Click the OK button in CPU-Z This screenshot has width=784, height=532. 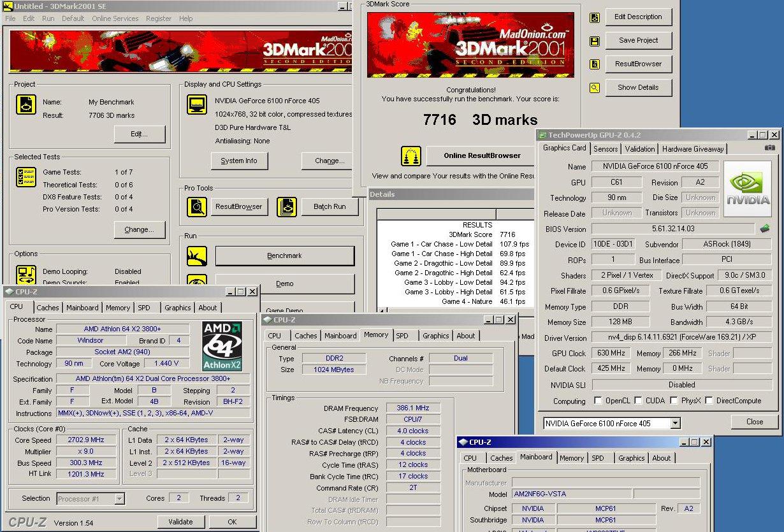click(x=232, y=522)
